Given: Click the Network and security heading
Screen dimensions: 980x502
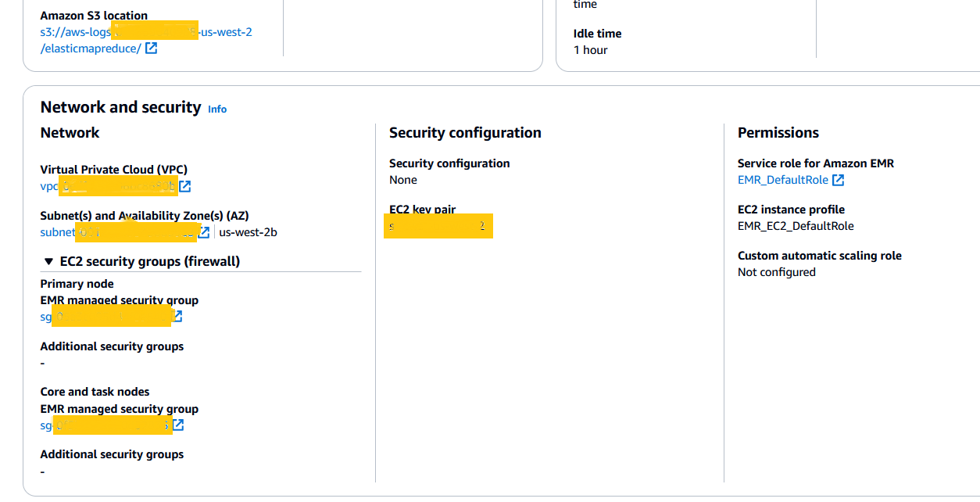Looking at the screenshot, I should pyautogui.click(x=120, y=108).
